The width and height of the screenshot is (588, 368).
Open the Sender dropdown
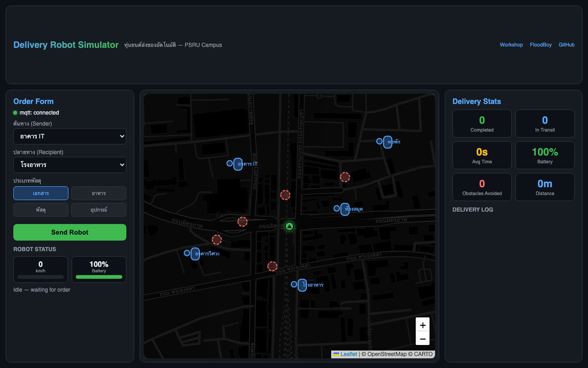(70, 137)
